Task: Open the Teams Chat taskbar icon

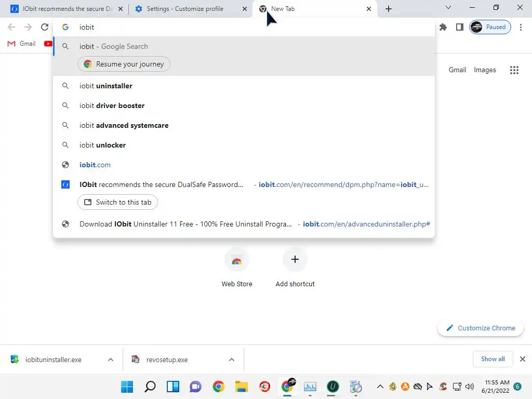Action: point(195,387)
